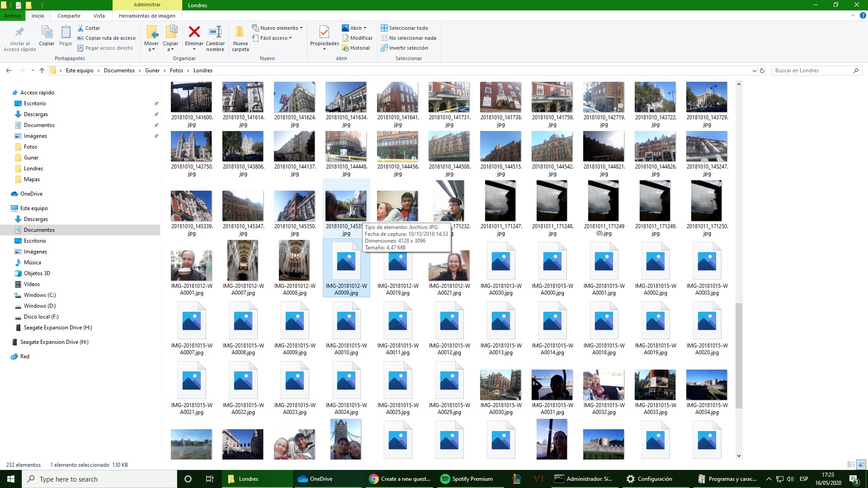The width and height of the screenshot is (868, 488).
Task: Open the Herramientas de imagen tab
Action: [x=147, y=16]
